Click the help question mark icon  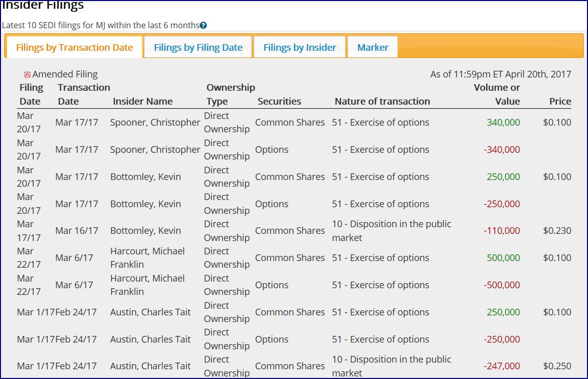[204, 25]
